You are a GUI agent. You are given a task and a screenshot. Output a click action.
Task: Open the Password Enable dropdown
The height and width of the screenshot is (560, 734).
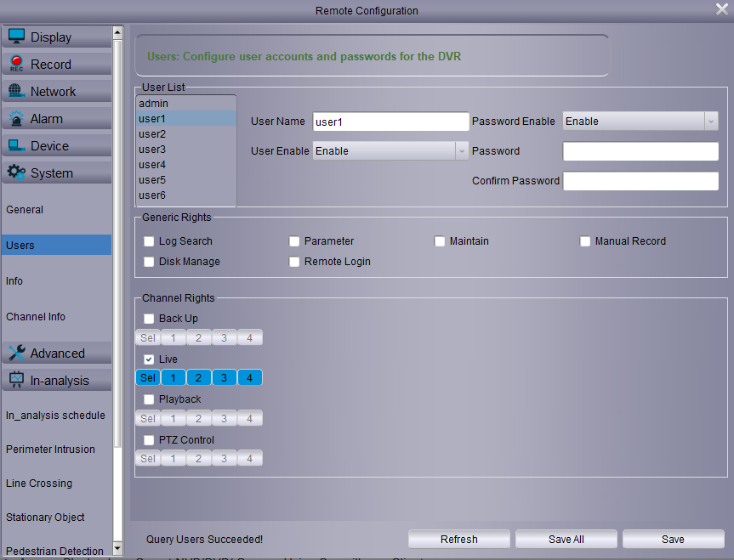coord(641,122)
